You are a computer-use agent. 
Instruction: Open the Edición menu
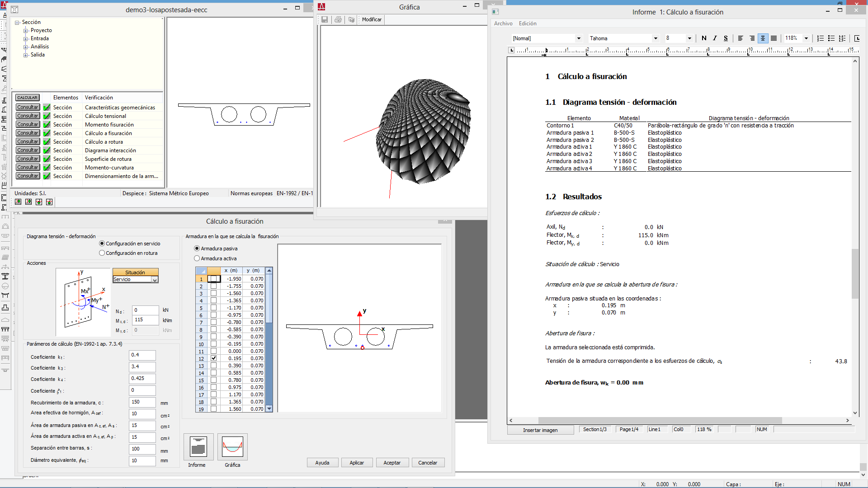(x=527, y=23)
